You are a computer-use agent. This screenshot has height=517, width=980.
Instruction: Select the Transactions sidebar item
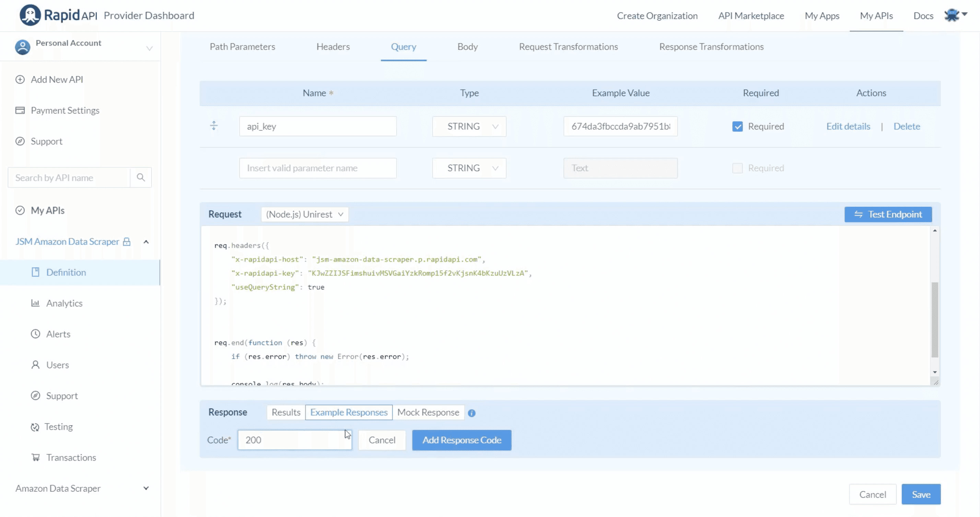pos(80,457)
